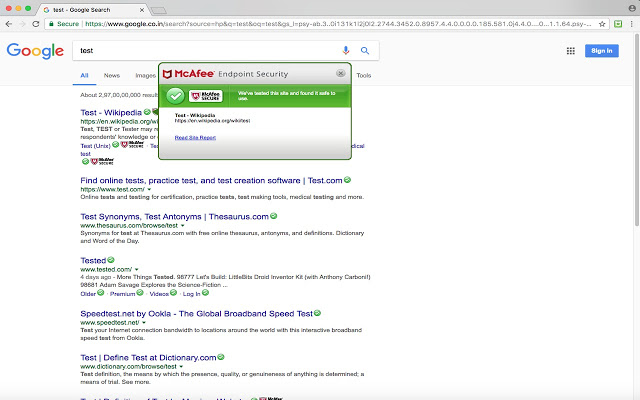Click McAfee safe icon next to Speedtest result
Image resolution: width=640 pixels, height=400 pixels.
point(317,313)
